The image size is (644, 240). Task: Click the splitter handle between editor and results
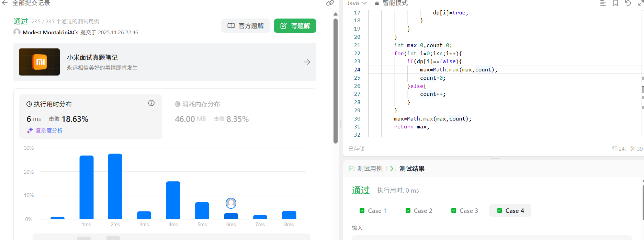(495, 159)
